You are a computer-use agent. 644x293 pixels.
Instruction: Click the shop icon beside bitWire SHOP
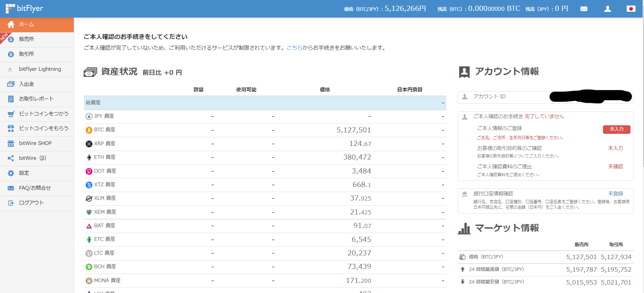tap(11, 143)
